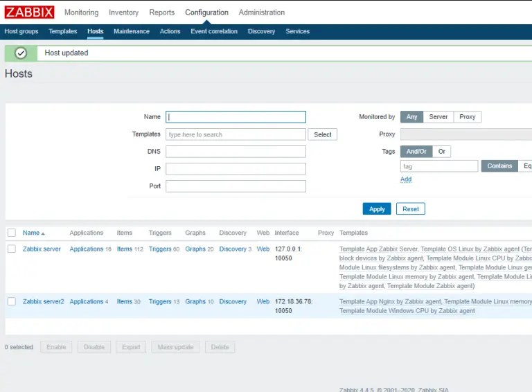Screen dimensions: 532x392
Task: Set Monitored by to Server
Action: click(438, 116)
